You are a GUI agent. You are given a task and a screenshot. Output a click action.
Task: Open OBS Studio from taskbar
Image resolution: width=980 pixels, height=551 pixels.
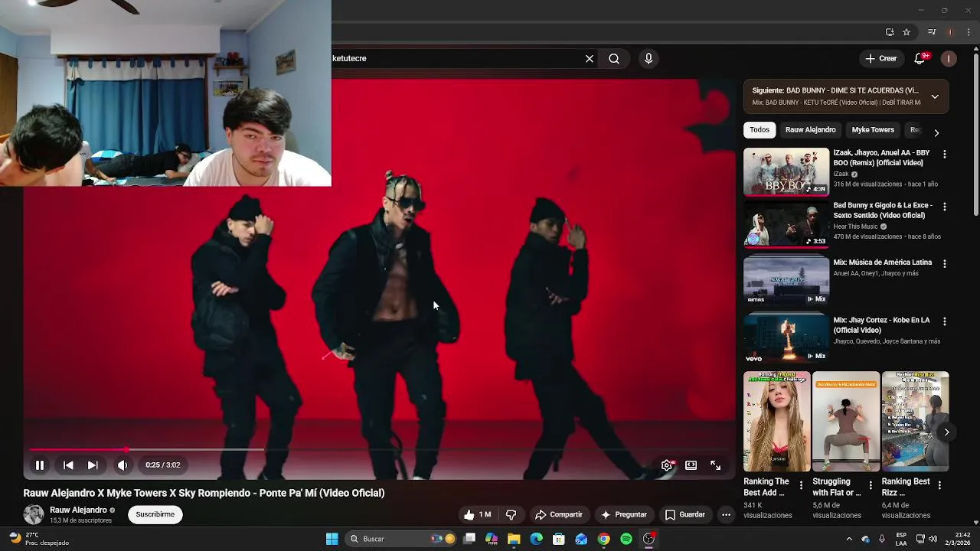[x=649, y=539]
